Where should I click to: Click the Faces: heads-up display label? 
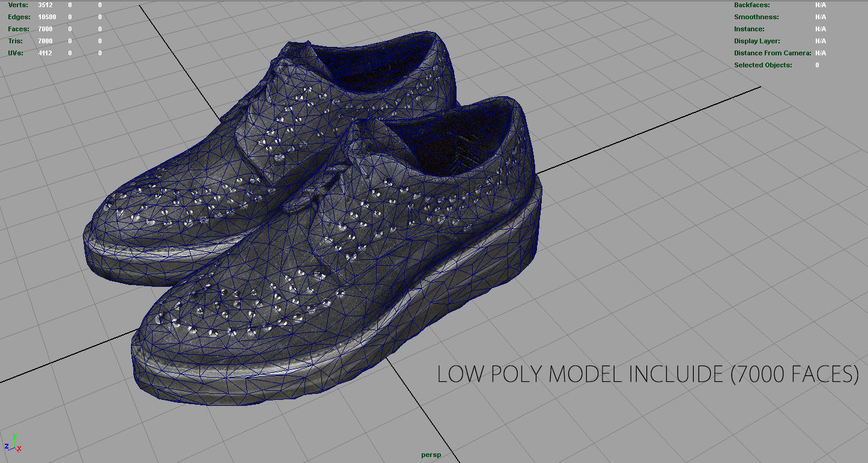pos(19,29)
